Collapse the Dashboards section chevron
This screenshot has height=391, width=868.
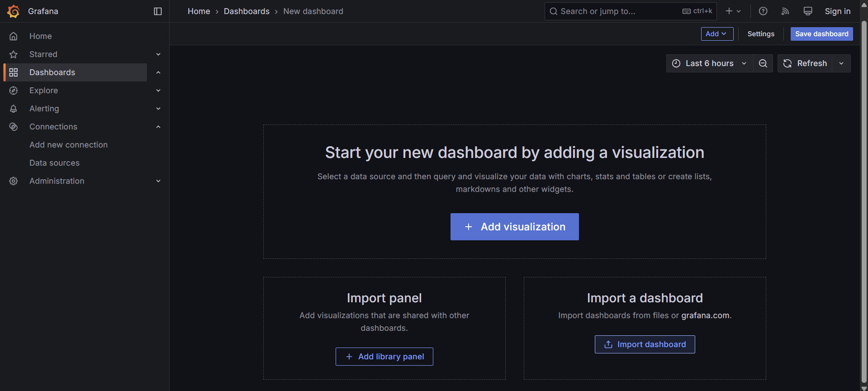tap(158, 72)
